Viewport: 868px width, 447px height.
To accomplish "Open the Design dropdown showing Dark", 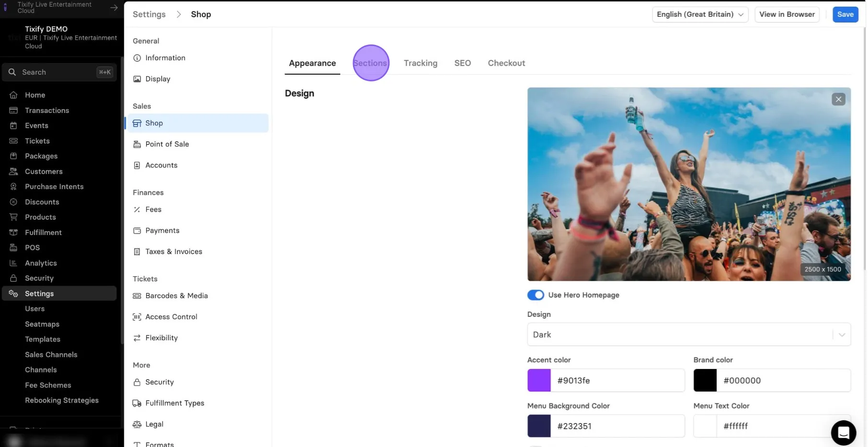I will tap(689, 335).
